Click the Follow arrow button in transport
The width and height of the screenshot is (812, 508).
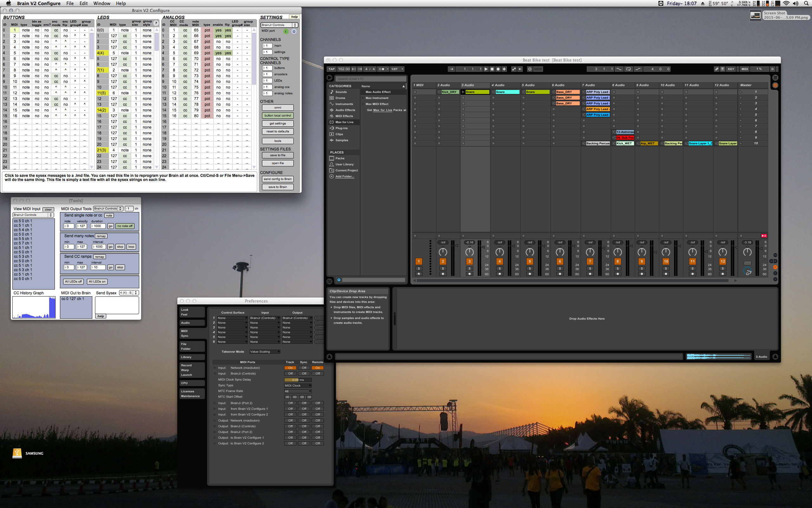click(x=451, y=69)
